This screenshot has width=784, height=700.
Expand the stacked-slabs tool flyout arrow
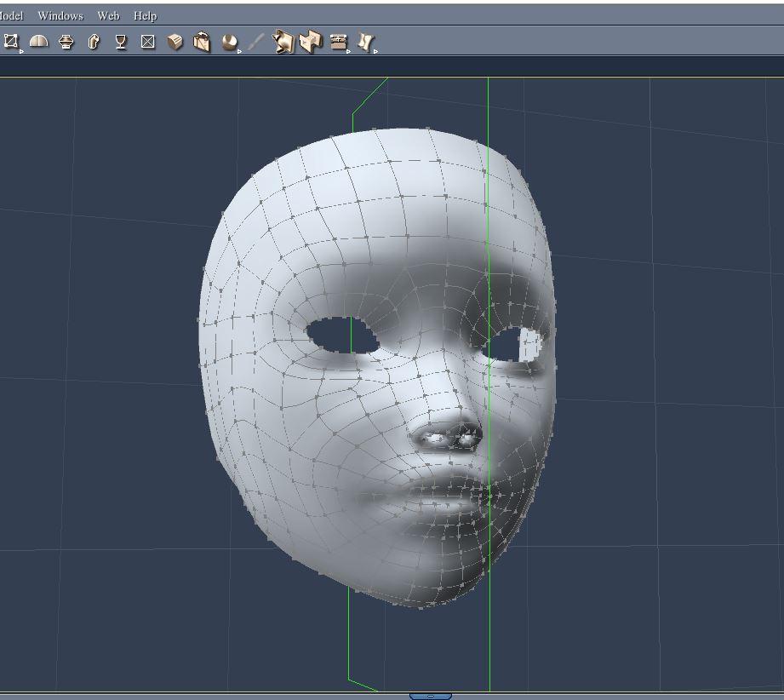[x=348, y=51]
